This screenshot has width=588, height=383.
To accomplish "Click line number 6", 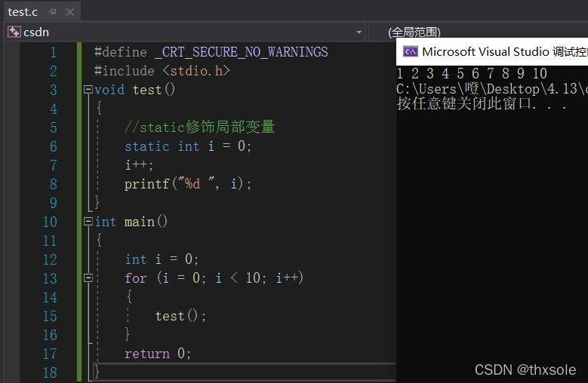I will 54,146.
